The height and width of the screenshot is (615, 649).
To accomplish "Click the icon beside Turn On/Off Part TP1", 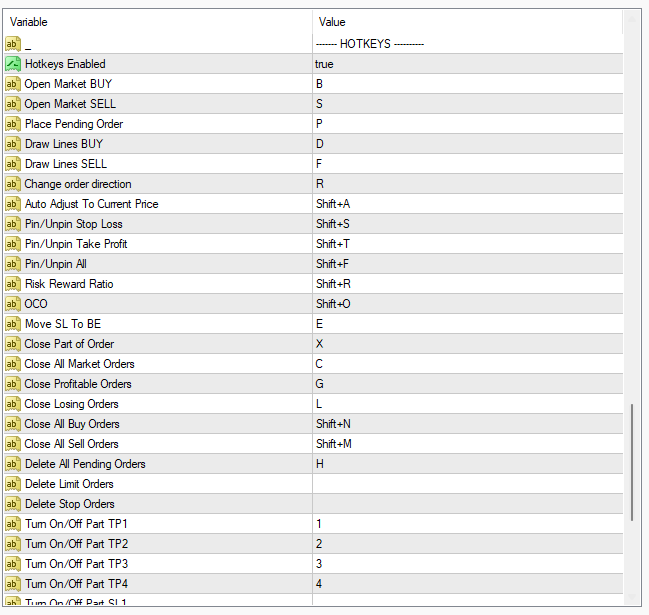I will [x=13, y=524].
